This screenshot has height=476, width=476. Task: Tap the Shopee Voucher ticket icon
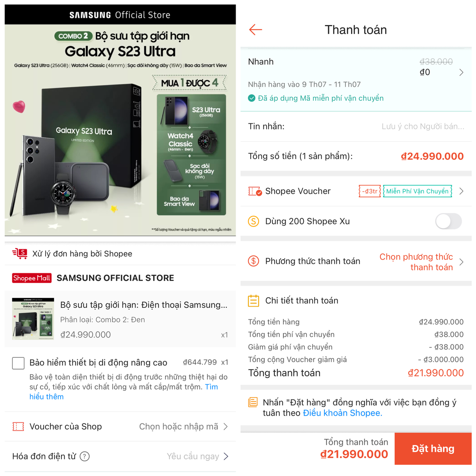pos(255,192)
